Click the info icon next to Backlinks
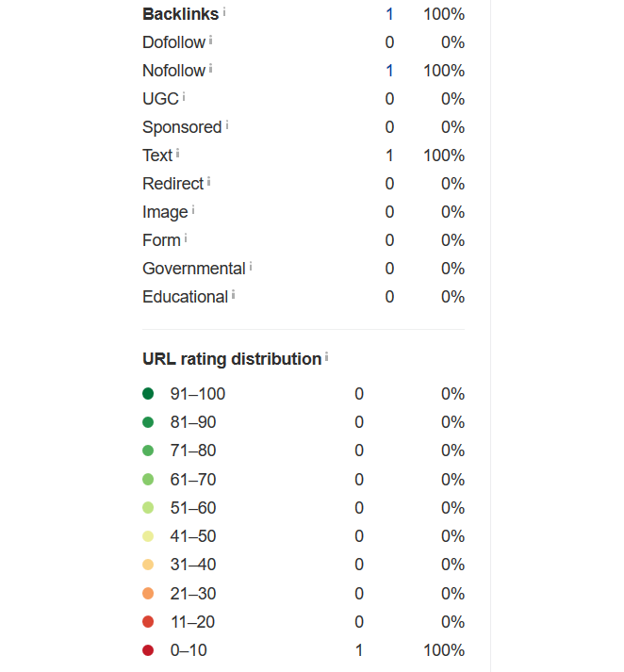Screen dimensions: 624x672 [224, 12]
